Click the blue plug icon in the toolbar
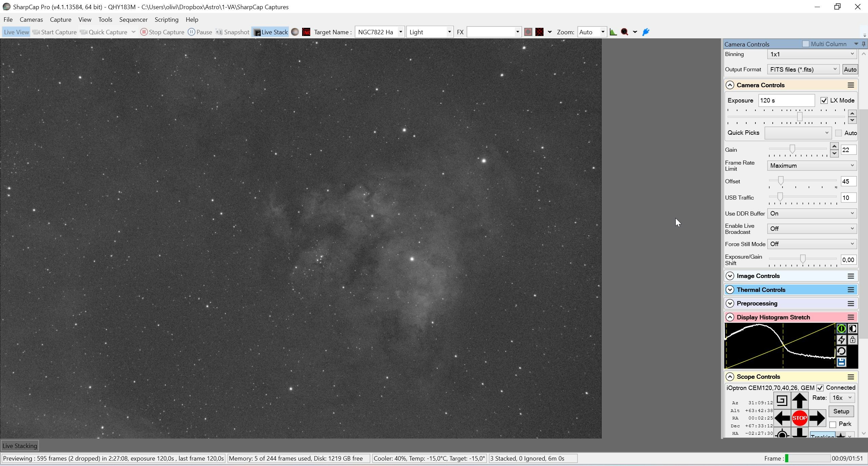This screenshot has width=868, height=466. (646, 32)
